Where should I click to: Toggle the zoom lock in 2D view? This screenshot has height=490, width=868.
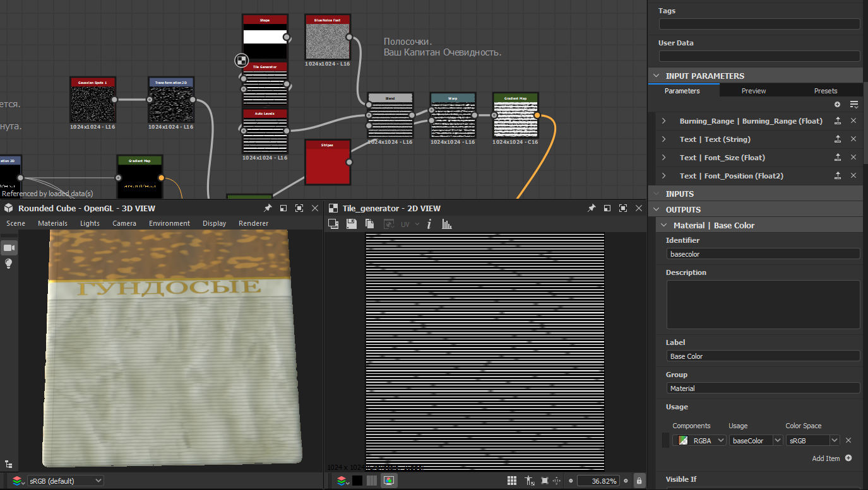[x=639, y=481]
